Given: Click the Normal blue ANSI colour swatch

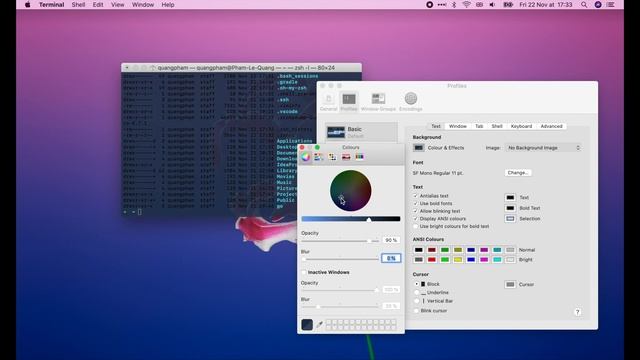Looking at the screenshot, I should click(x=471, y=250).
